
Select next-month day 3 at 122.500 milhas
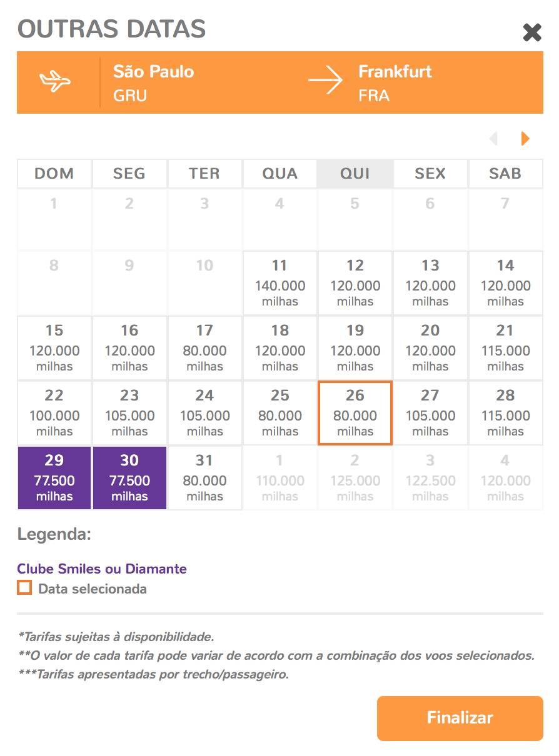(430, 478)
